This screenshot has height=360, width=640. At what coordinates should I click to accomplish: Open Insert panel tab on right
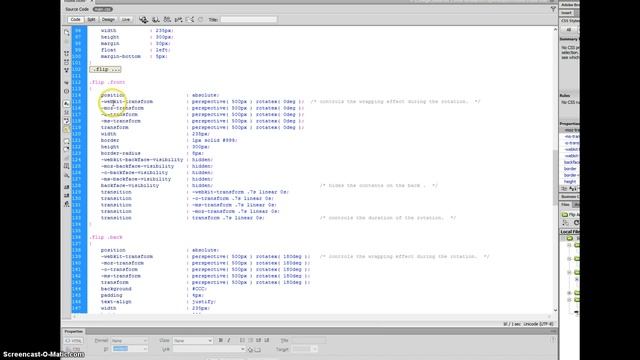(566, 13)
